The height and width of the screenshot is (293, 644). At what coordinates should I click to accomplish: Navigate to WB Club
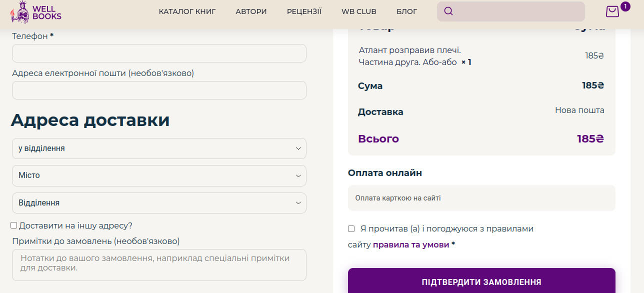click(x=358, y=11)
